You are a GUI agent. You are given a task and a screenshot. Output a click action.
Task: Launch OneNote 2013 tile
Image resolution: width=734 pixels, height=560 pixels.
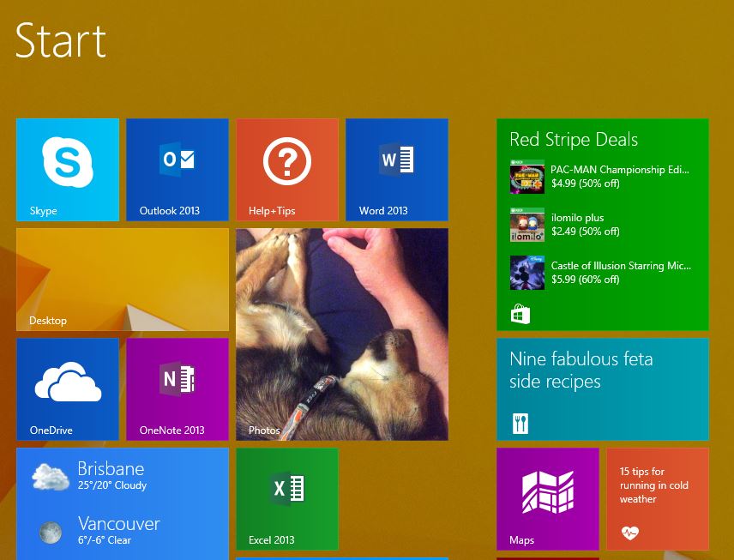point(177,389)
